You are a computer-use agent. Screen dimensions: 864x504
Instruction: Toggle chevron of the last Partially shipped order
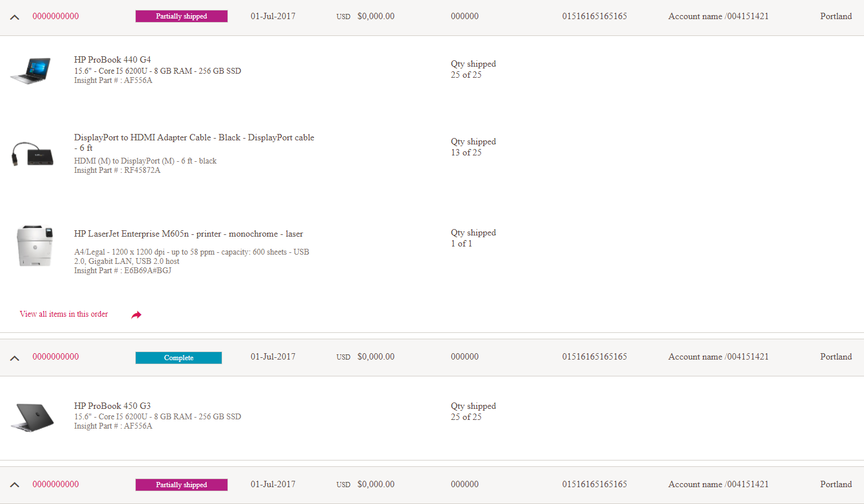15,485
